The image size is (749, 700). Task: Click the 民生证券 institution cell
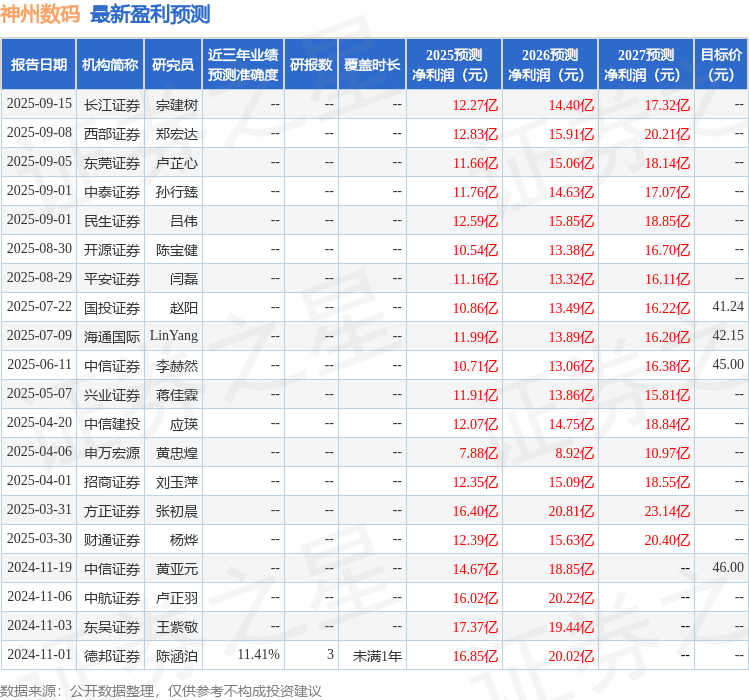point(112,221)
